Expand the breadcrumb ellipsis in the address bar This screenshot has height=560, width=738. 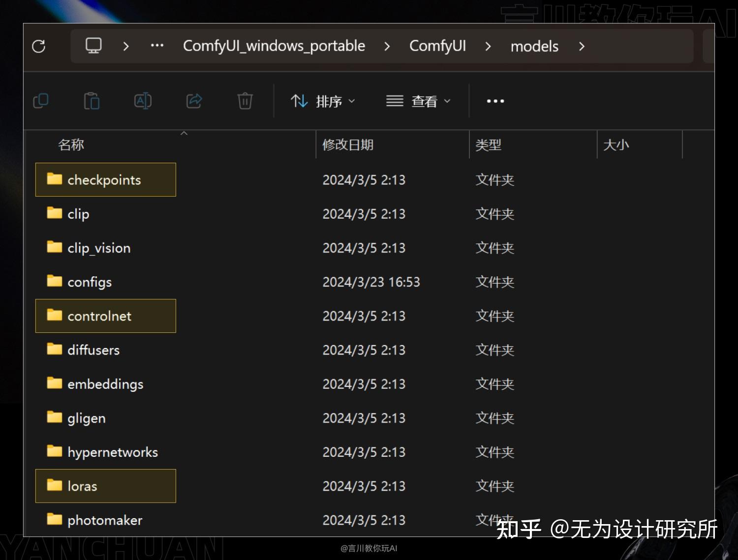[x=157, y=46]
